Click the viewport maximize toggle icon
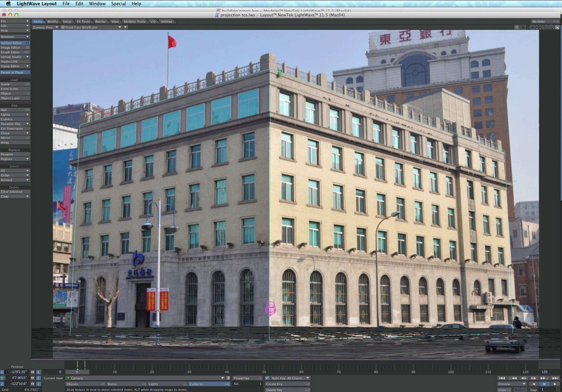This screenshot has width=562, height=392. [x=557, y=27]
